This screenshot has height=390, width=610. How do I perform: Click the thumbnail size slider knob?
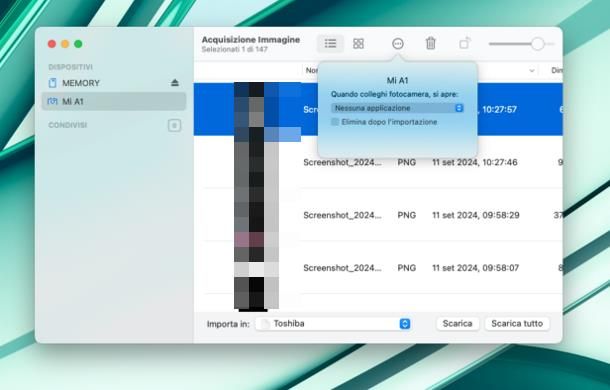point(537,44)
